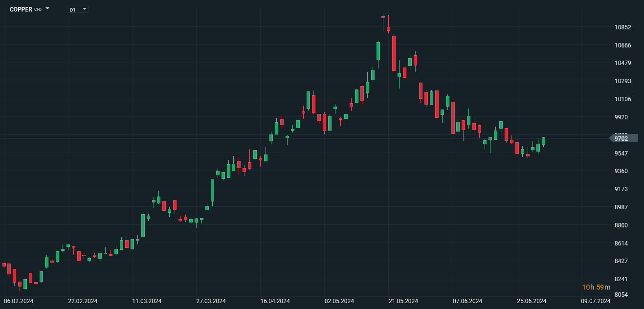Click the 09.07.2024 date on time axis
Image resolution: width=644 pixels, height=309 pixels.
596,301
